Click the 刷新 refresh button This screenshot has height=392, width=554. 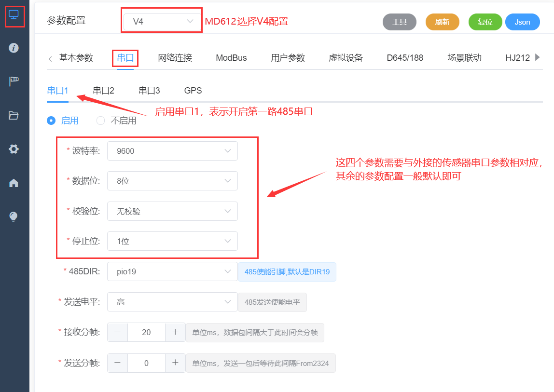(442, 22)
